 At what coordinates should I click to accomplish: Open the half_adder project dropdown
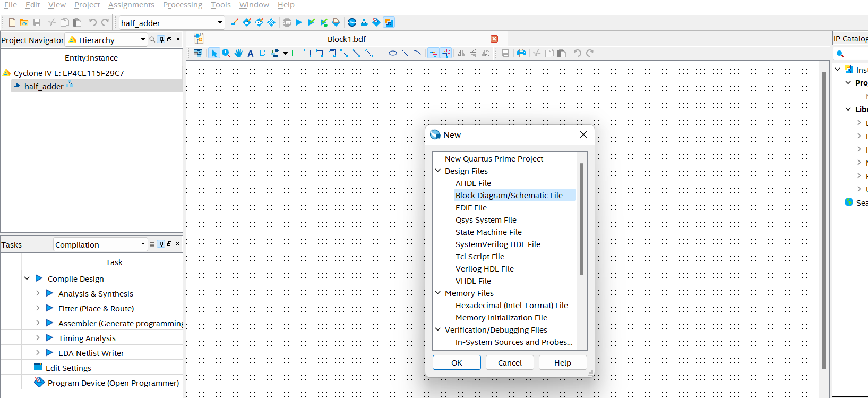click(x=220, y=22)
